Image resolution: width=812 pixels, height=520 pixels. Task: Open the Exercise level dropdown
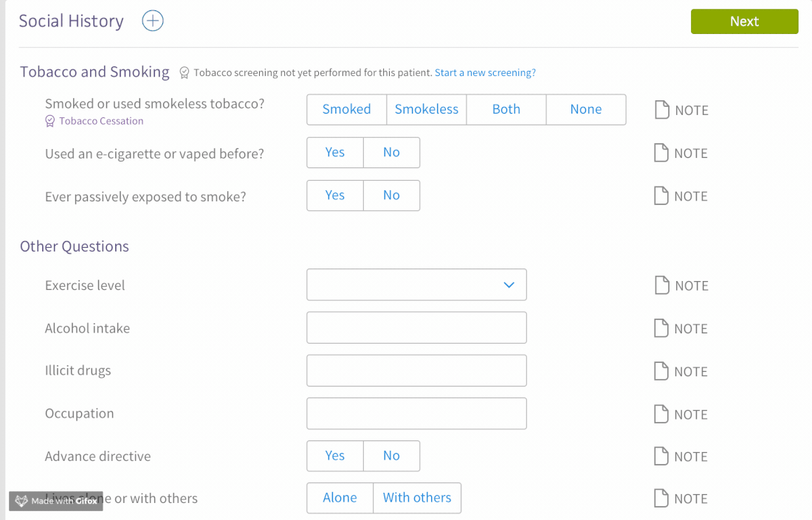(x=416, y=285)
